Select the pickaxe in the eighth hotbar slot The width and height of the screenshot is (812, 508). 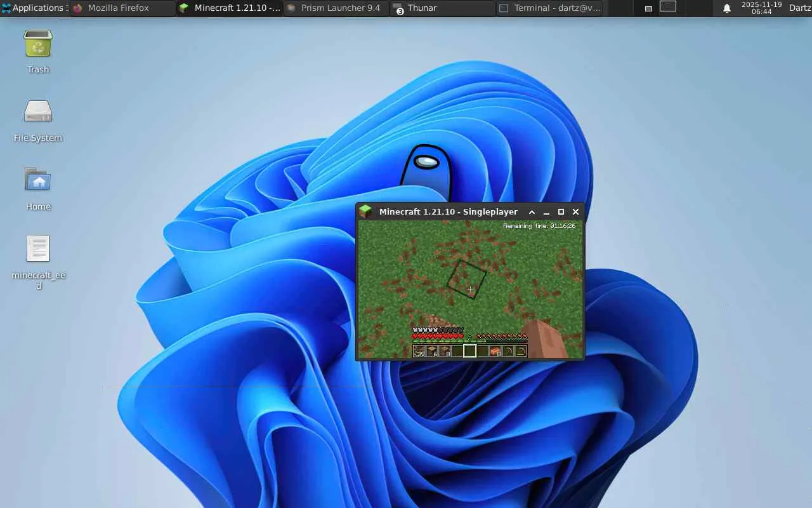click(x=507, y=351)
